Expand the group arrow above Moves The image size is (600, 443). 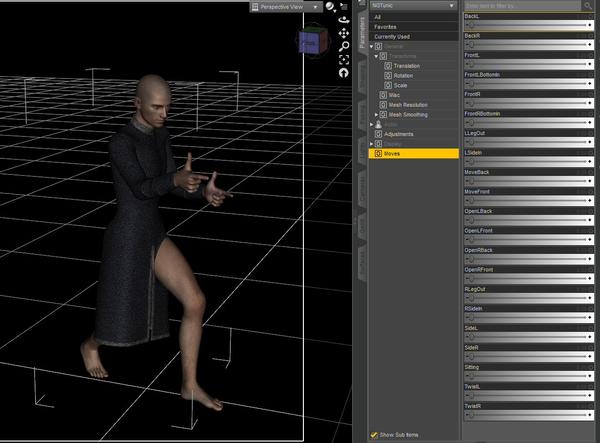372,144
